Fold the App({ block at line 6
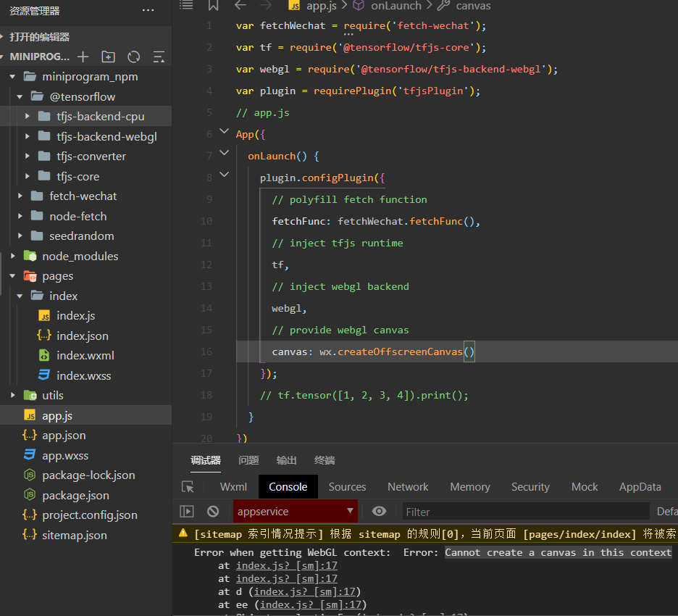678x616 pixels. tap(224, 130)
